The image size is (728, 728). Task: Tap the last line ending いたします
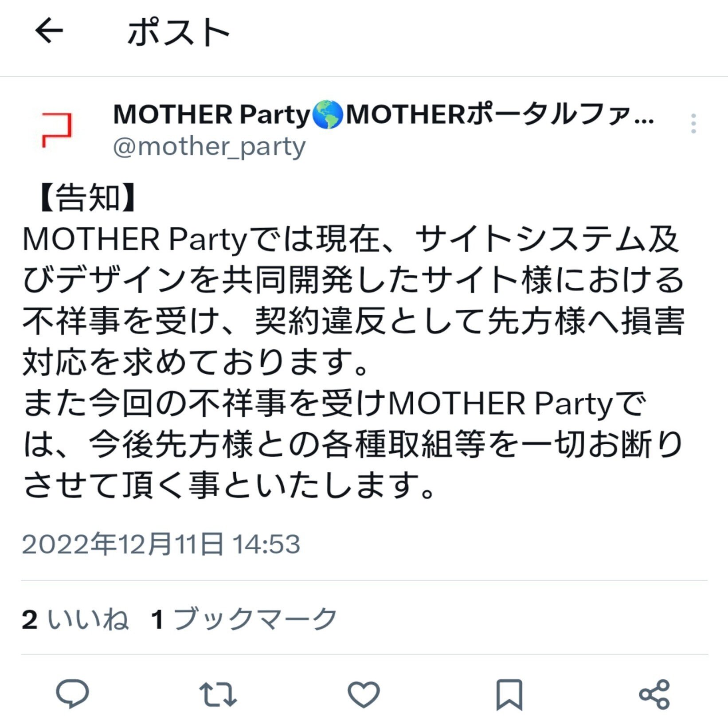(228, 486)
